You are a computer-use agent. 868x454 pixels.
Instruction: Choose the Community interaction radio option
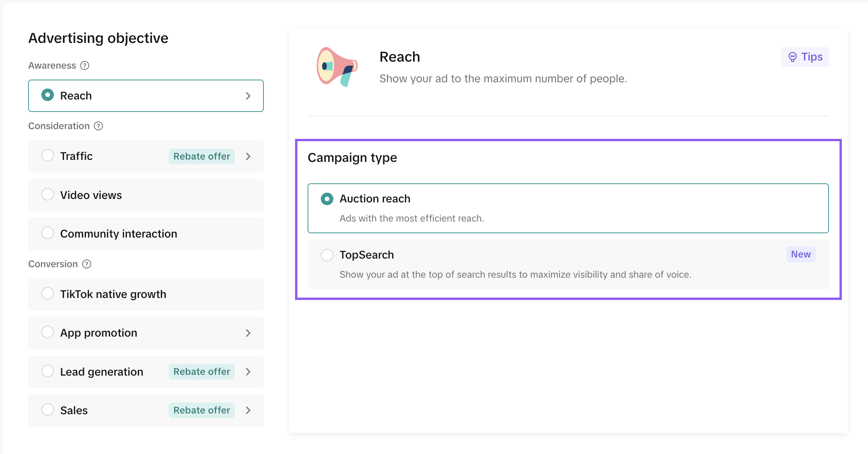(48, 233)
